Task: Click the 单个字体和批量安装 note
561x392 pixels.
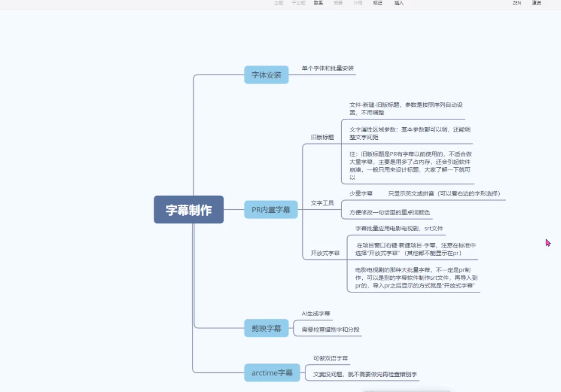Action: click(x=328, y=68)
